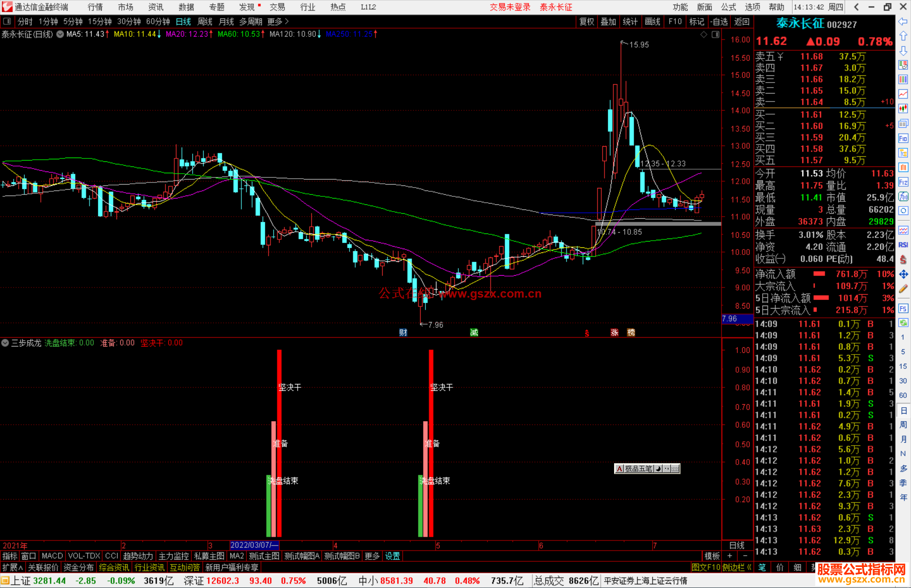Select the blue four-way move arrows icon
This screenshot has width=911, height=588.
[903, 274]
